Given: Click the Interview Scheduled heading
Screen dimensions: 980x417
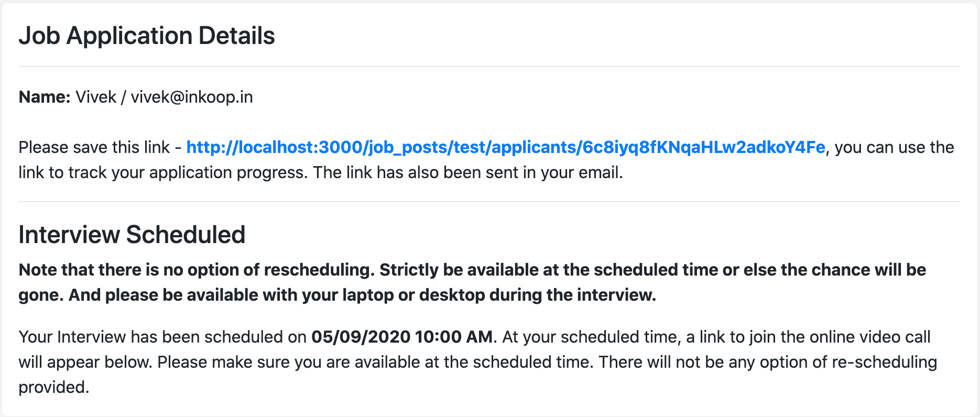Looking at the screenshot, I should (x=132, y=235).
